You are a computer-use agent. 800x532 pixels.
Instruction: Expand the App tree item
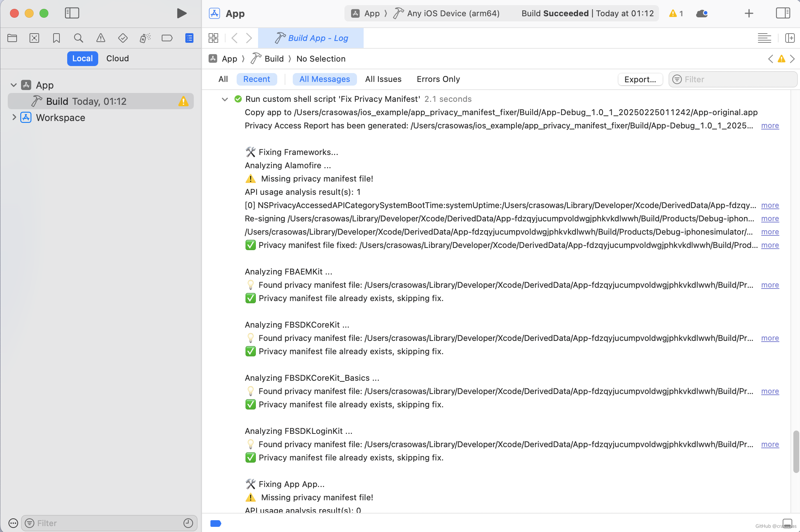13,85
